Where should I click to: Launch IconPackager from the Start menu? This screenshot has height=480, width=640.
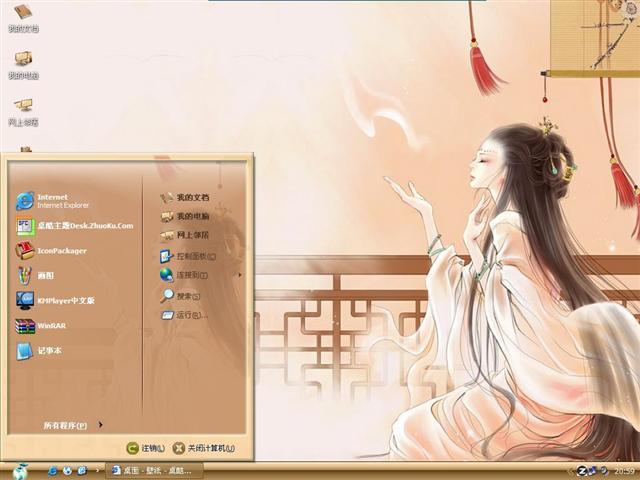click(x=51, y=251)
